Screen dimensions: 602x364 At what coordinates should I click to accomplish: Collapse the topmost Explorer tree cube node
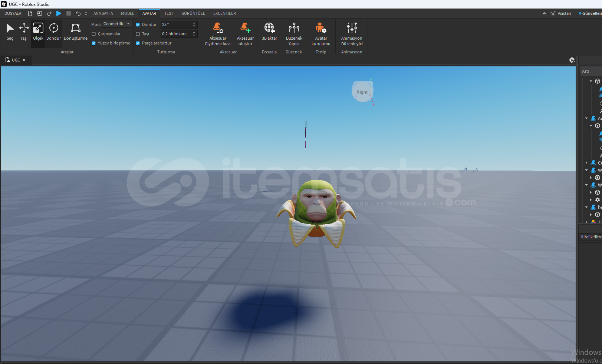coord(591,81)
